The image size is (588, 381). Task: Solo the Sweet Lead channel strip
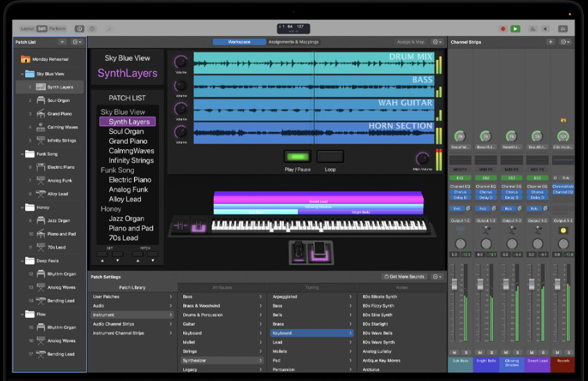click(x=543, y=353)
